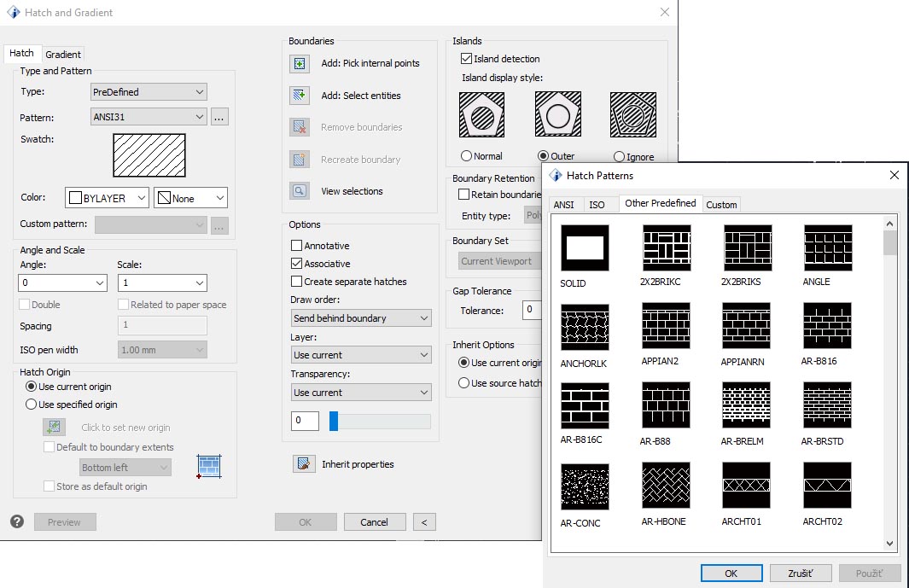909x588 pixels.
Task: Open the pattern browse ellipsis next to ANSI31
Action: coord(219,117)
